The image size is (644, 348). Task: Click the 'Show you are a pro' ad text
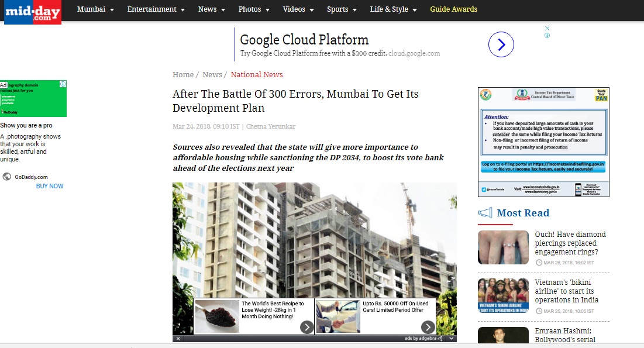[x=26, y=125]
